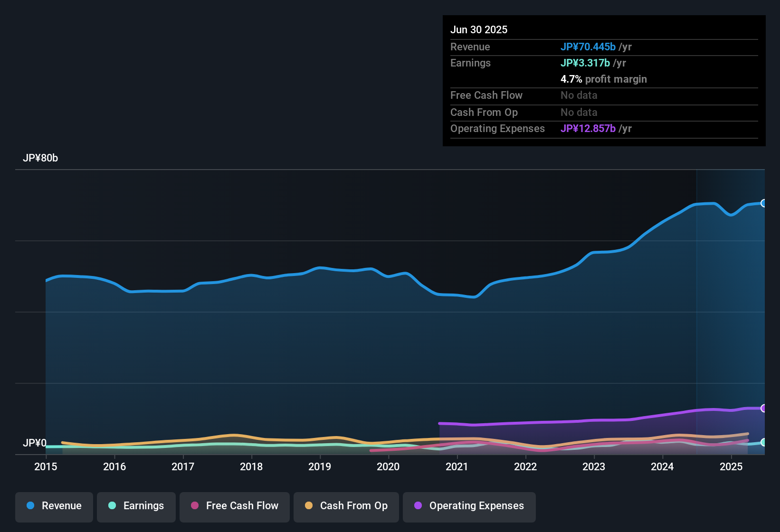Click the pink Free Cash Flow legend dot
This screenshot has height=532, width=780.
click(x=195, y=506)
